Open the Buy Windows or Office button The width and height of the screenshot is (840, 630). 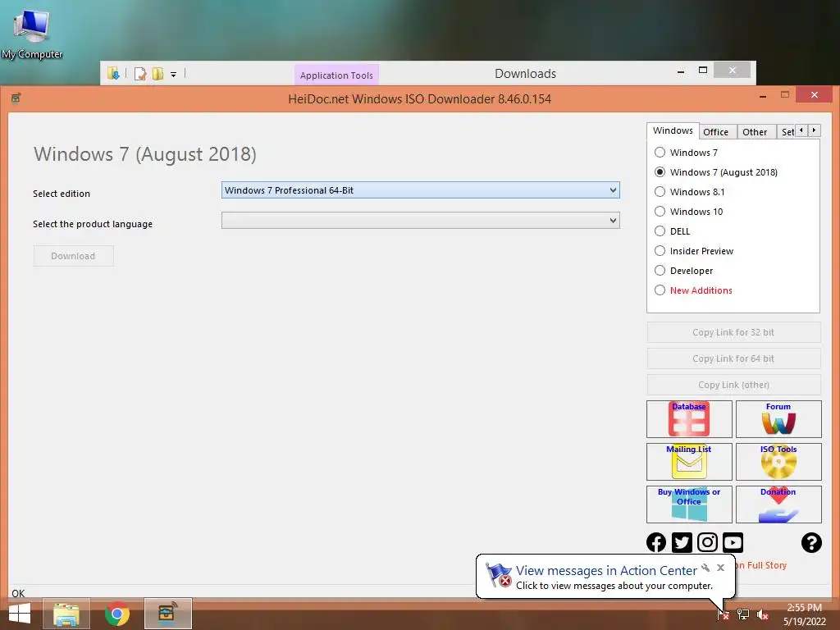point(689,504)
